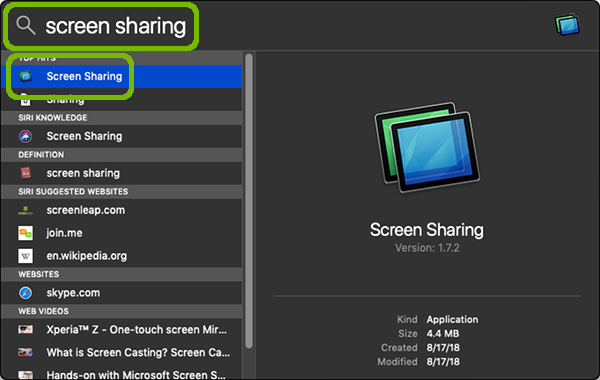600x380 pixels.
Task: Open the screenleap.com suggested website
Action: [x=122, y=210]
